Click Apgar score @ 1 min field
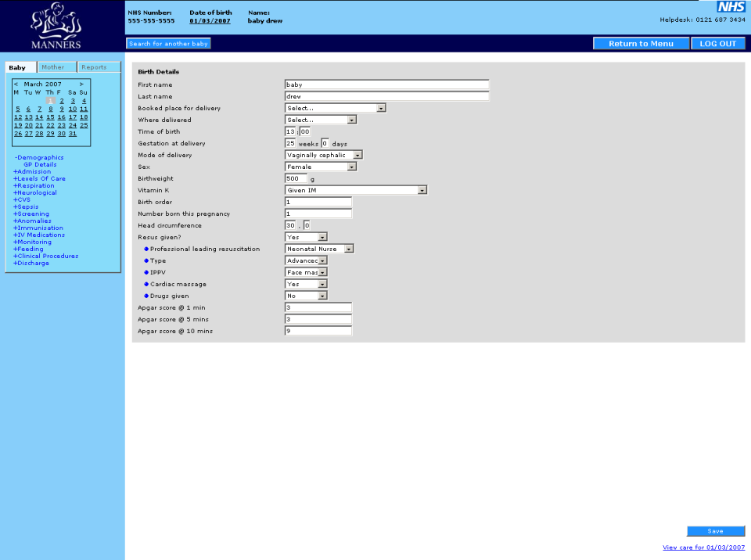 (x=318, y=307)
